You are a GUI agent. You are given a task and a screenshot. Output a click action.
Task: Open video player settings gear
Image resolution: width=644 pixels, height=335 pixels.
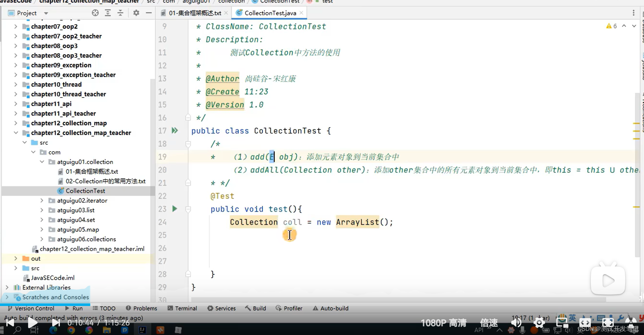click(x=539, y=323)
